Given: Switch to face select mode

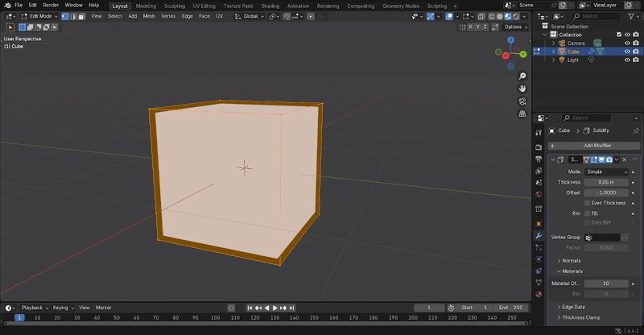Looking at the screenshot, I should pyautogui.click(x=82, y=16).
